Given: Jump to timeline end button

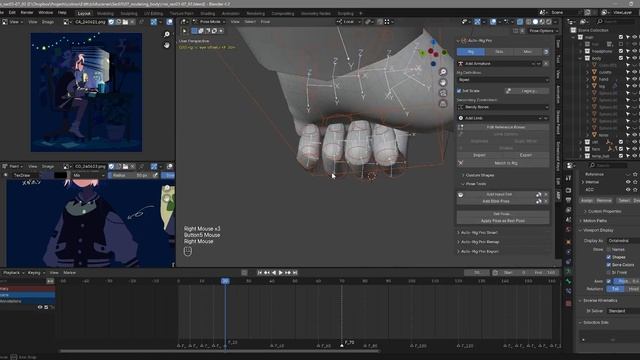Looking at the screenshot, I should click(x=295, y=273).
